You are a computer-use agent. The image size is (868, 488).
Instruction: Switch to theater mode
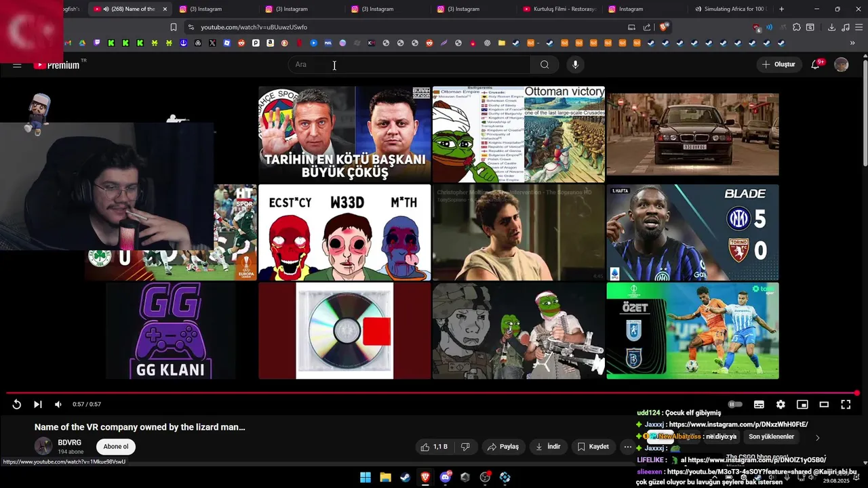[x=824, y=405]
